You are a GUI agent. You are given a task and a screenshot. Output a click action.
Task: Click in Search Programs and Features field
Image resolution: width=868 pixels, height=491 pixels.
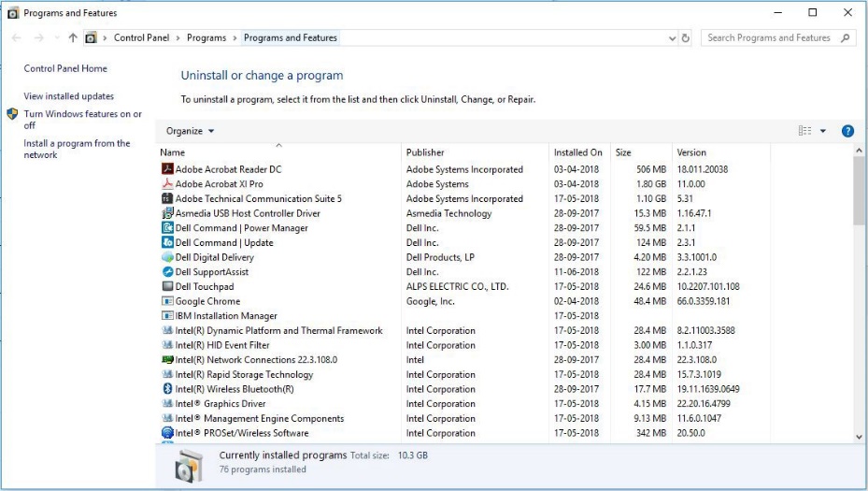(770, 37)
